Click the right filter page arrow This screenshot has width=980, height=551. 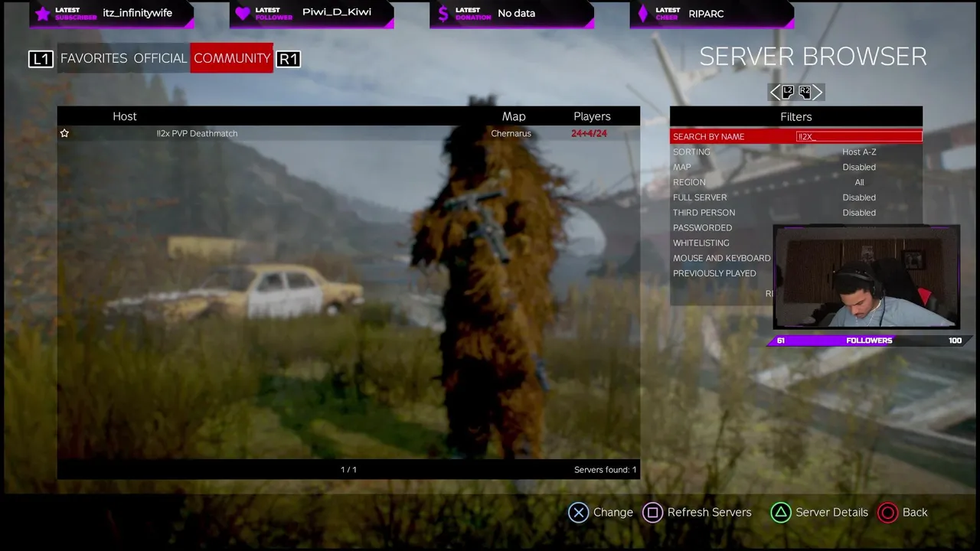coord(817,93)
